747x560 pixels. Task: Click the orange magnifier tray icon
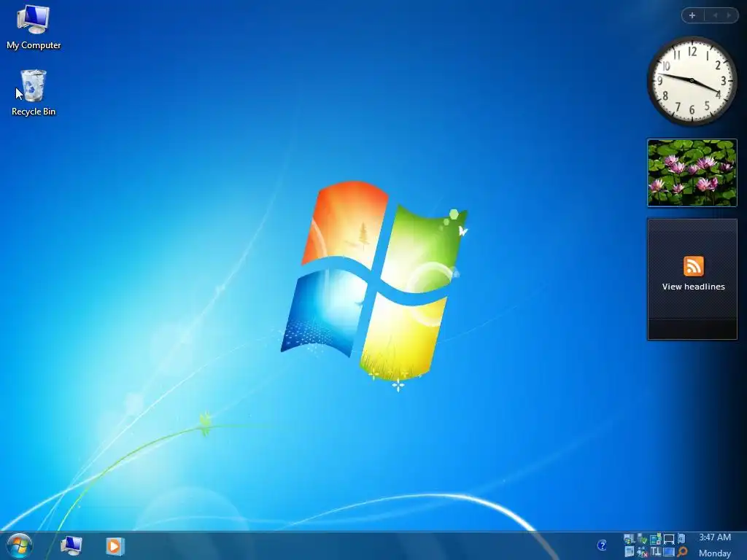(x=682, y=551)
